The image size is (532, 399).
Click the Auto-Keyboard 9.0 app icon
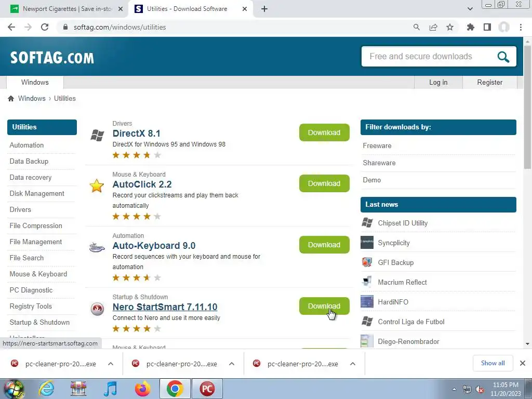coord(97,247)
